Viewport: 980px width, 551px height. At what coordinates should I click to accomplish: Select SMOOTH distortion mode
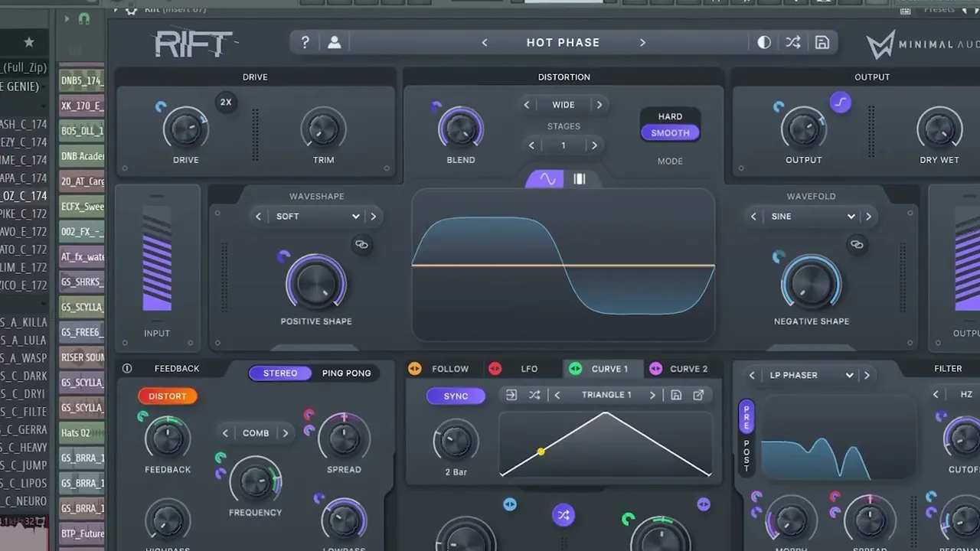click(670, 133)
